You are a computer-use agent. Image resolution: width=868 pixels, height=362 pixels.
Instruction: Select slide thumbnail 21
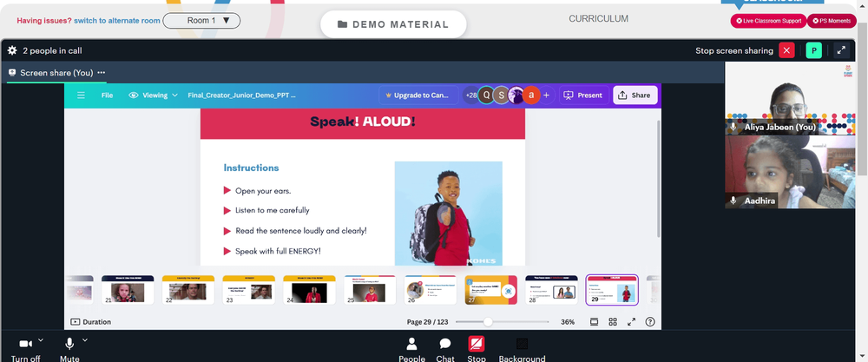(128, 290)
